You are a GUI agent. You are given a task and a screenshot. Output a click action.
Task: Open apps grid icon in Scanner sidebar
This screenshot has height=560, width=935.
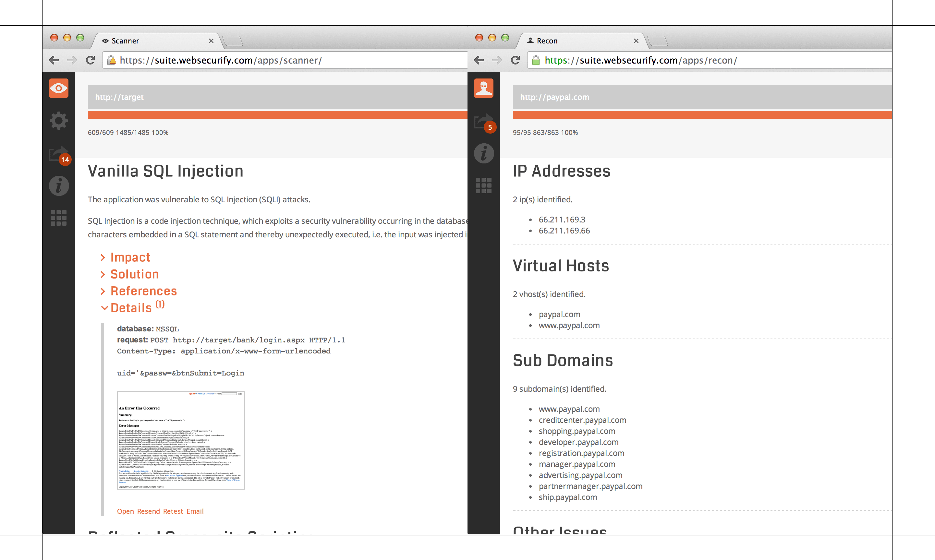point(59,218)
